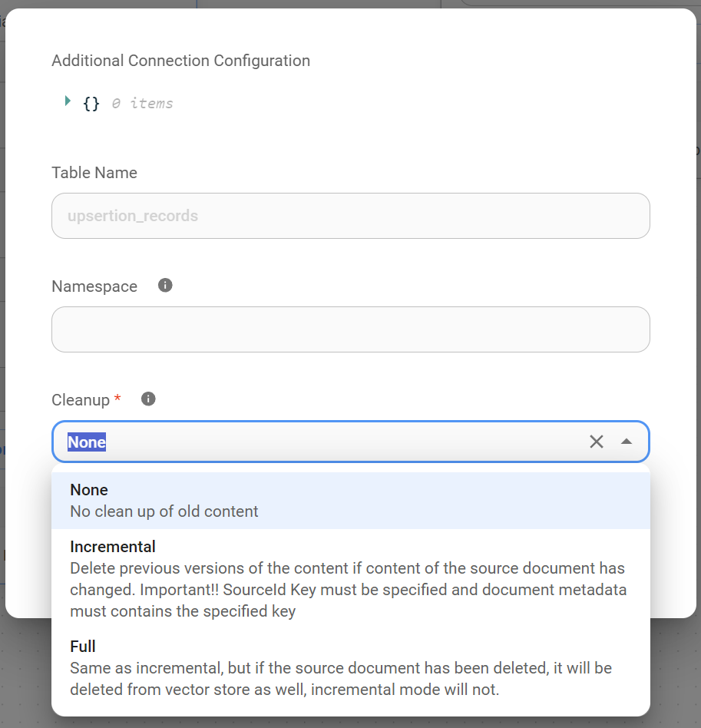
Task: Click the Namespace field label
Action: 94,286
